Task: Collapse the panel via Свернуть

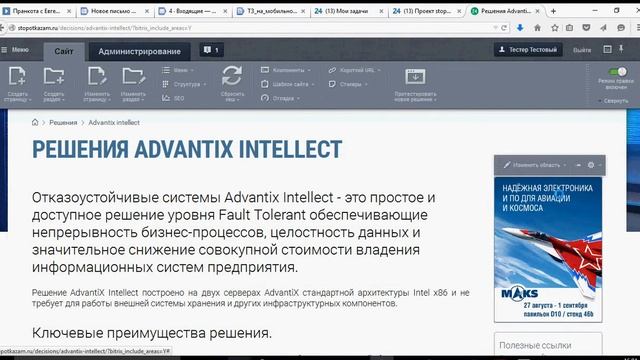Action: coord(613,100)
